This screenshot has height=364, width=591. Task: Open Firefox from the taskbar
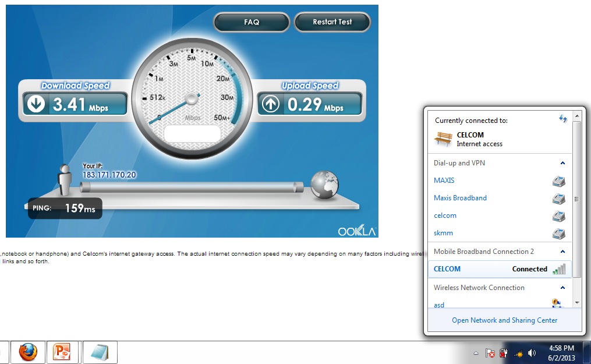click(29, 352)
